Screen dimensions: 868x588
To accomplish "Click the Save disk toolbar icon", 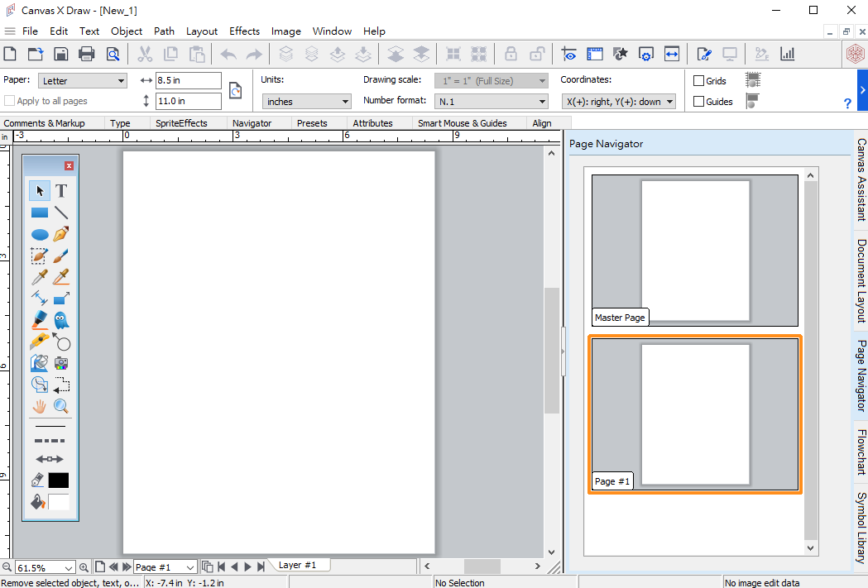I will click(61, 55).
